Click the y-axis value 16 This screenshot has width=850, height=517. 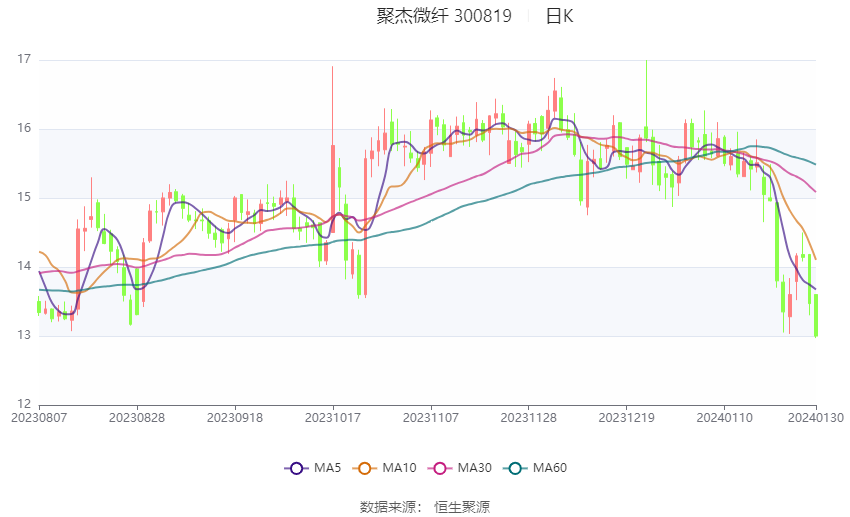click(24, 128)
